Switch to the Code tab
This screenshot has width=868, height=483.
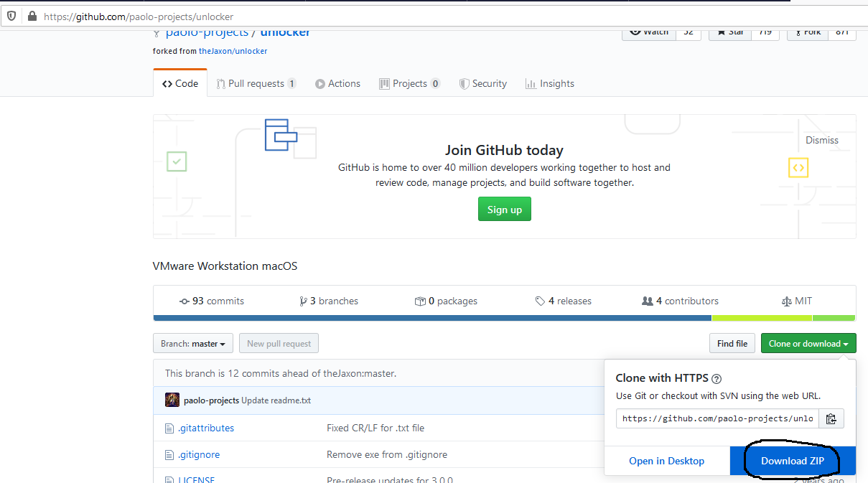pyautogui.click(x=180, y=83)
